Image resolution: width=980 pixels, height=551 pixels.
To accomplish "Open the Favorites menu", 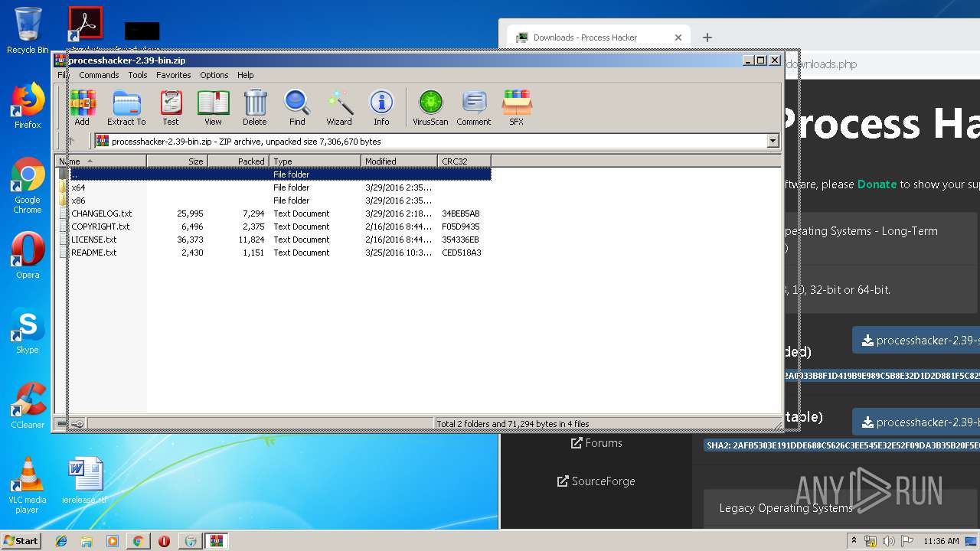I will (x=174, y=75).
